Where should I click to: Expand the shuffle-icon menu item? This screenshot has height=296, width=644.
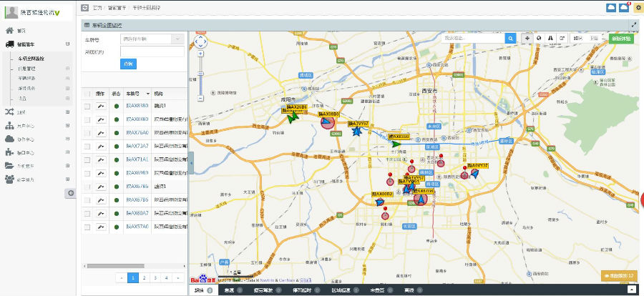pos(67,112)
